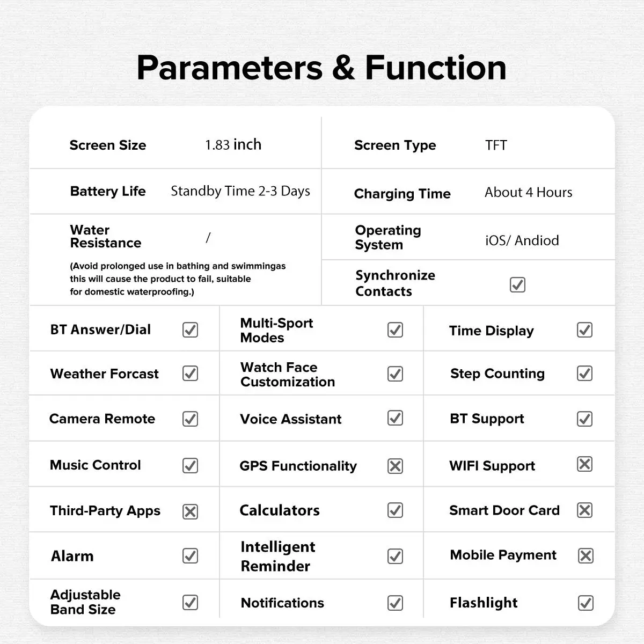
Task: Click the Synchronize Contacts checkmark
Action: click(x=517, y=284)
